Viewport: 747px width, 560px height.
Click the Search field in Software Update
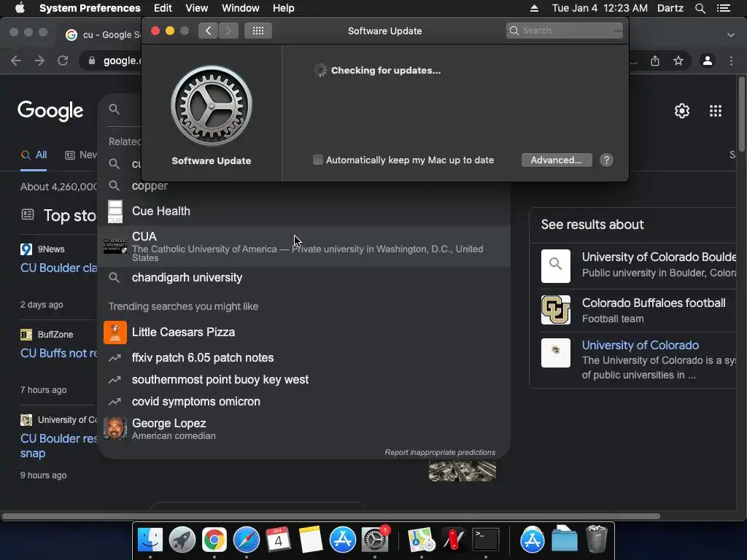[565, 31]
